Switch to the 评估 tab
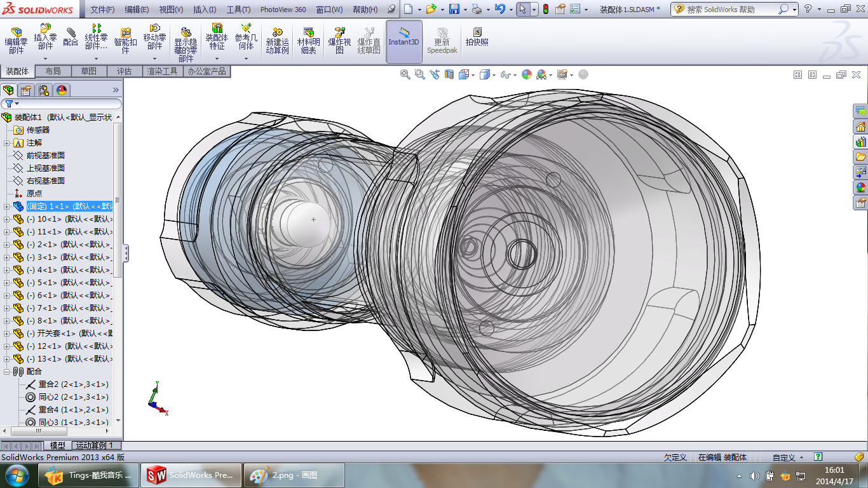The image size is (868, 488). coord(125,71)
